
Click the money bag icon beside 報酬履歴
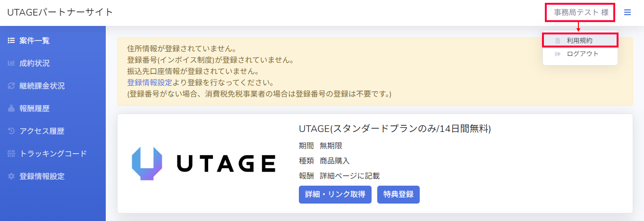(x=11, y=108)
